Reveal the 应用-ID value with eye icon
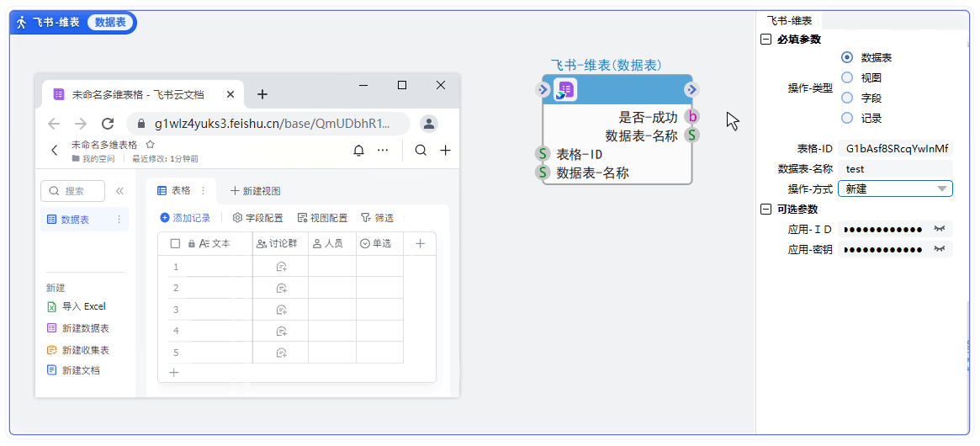The width and height of the screenshot is (980, 446). coord(940,229)
